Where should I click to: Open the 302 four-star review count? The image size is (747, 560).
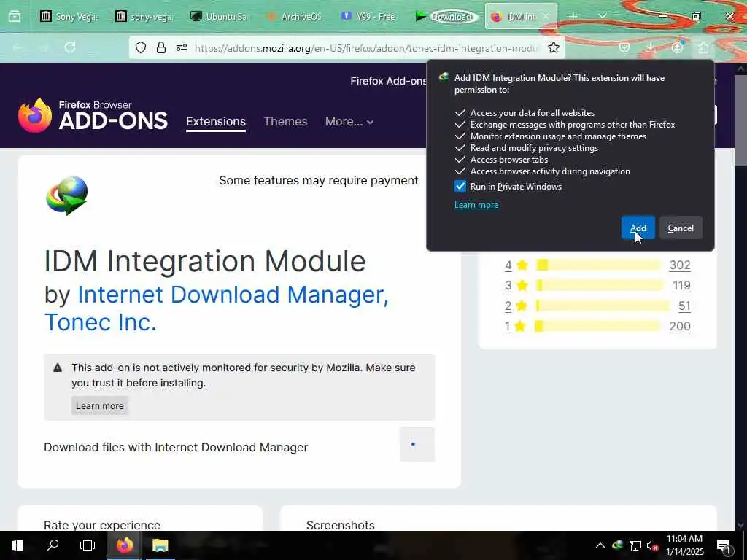click(x=679, y=265)
